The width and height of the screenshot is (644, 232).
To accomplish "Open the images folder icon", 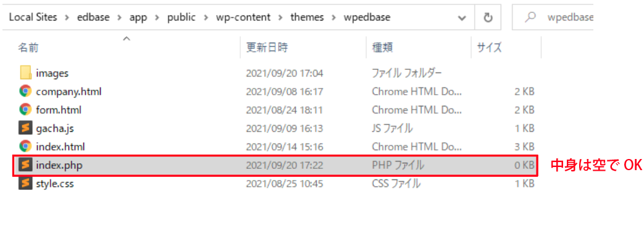I will [x=25, y=73].
